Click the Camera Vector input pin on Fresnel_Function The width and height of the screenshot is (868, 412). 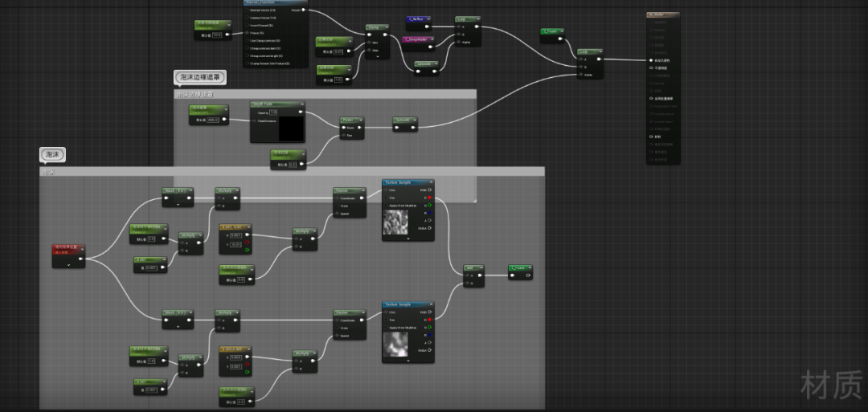(x=248, y=18)
